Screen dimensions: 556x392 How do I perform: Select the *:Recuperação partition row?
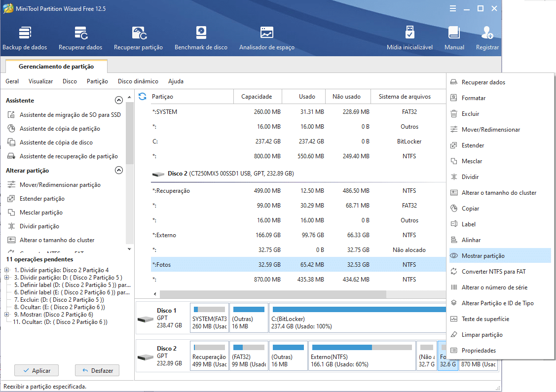pyautogui.click(x=298, y=191)
